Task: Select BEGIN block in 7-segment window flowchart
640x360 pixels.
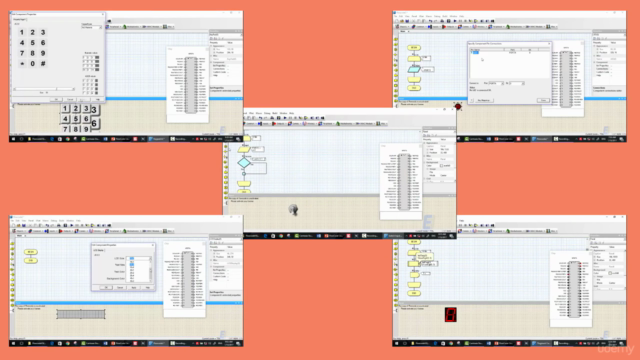Action: click(414, 242)
